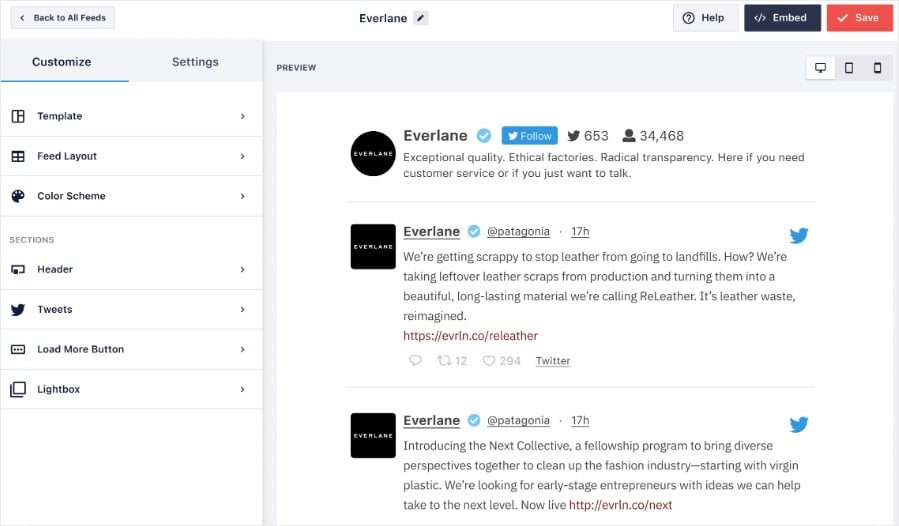Select the desktop preview icon
The image size is (899, 526).
point(820,68)
